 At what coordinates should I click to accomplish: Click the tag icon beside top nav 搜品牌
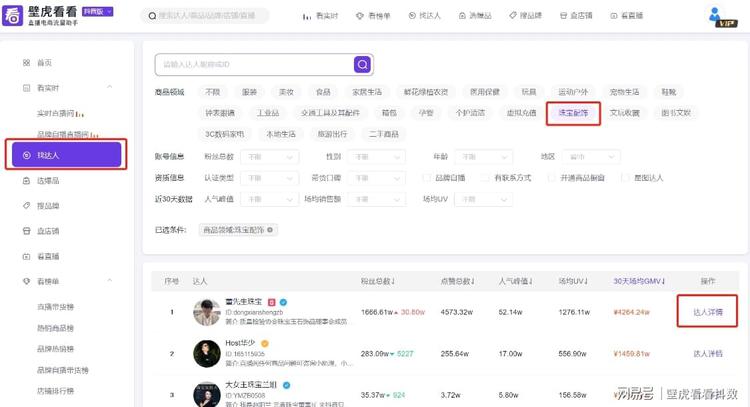[x=513, y=16]
